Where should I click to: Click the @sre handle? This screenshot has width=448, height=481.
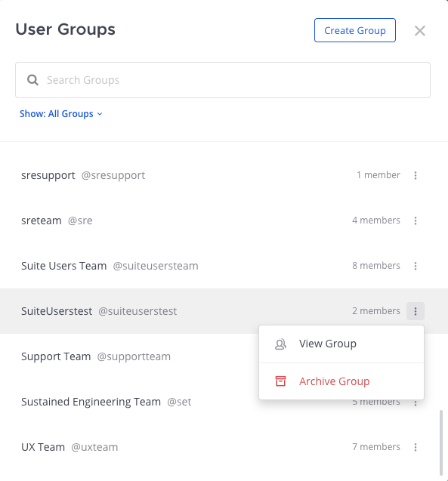(x=80, y=220)
